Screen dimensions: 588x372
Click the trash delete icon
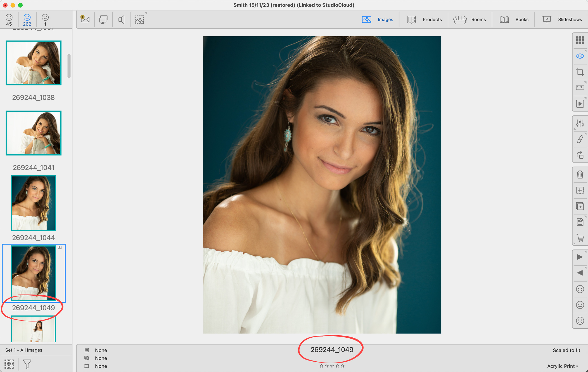pos(580,174)
